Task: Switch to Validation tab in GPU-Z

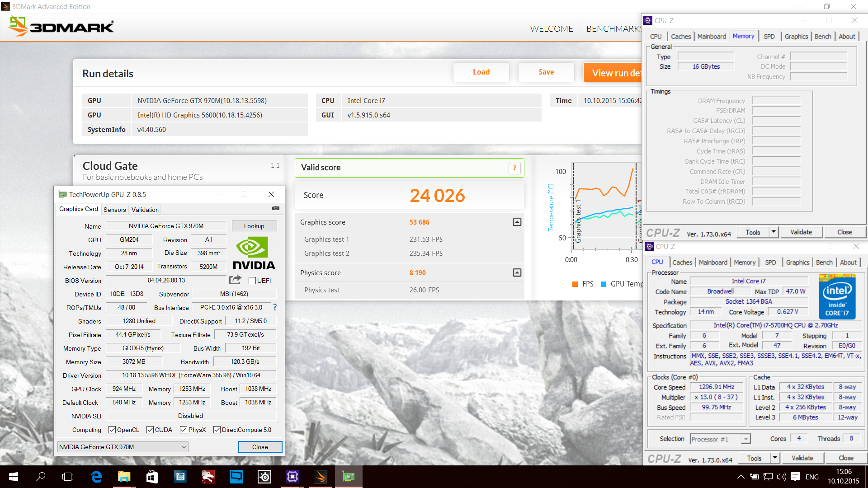Action: pyautogui.click(x=145, y=210)
